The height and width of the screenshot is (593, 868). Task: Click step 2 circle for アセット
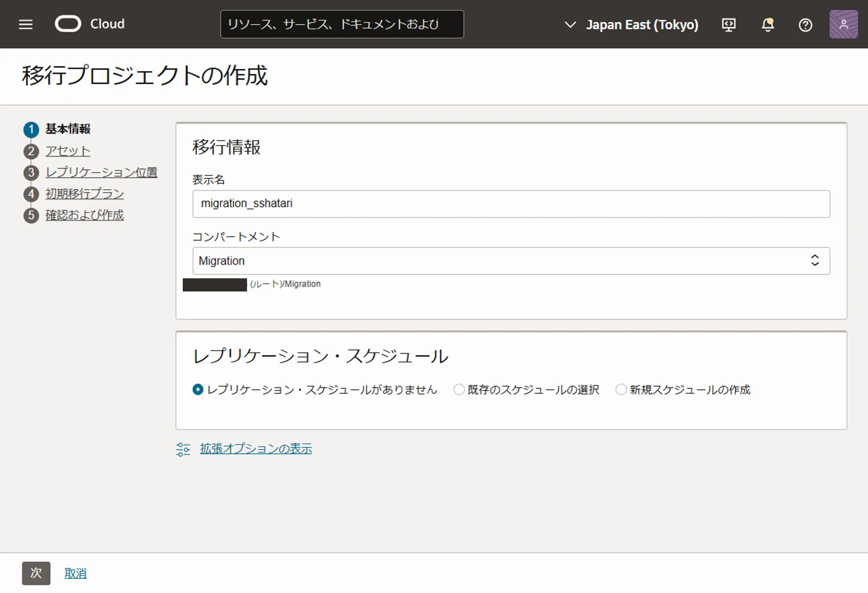point(31,151)
